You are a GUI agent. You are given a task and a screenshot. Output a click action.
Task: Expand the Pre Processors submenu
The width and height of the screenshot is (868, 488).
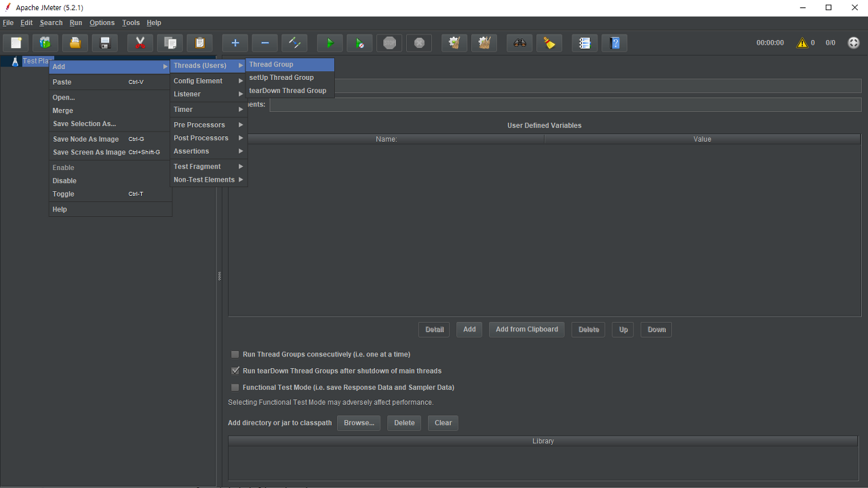[208, 125]
